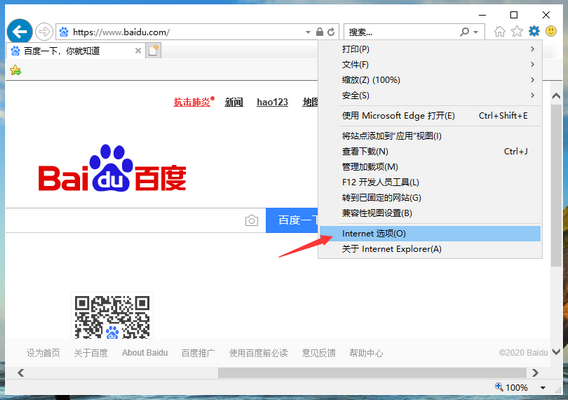Click the zoom magnifier icon in status bar
The height and width of the screenshot is (400, 568).
click(499, 387)
